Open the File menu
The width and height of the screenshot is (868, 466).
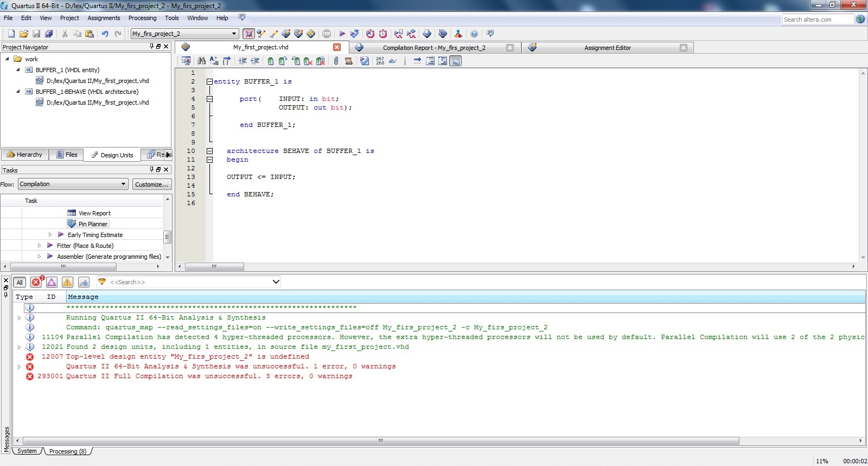click(x=8, y=18)
